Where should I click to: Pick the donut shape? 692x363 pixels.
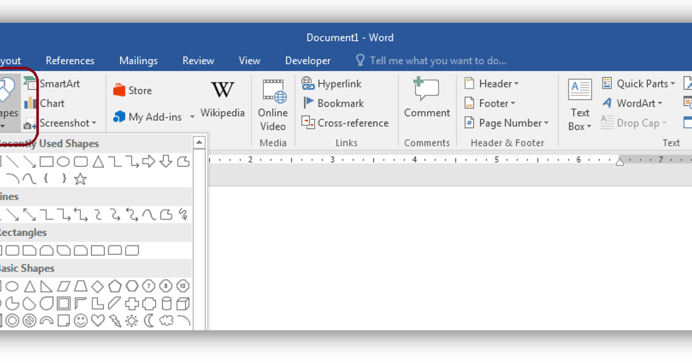(12, 321)
